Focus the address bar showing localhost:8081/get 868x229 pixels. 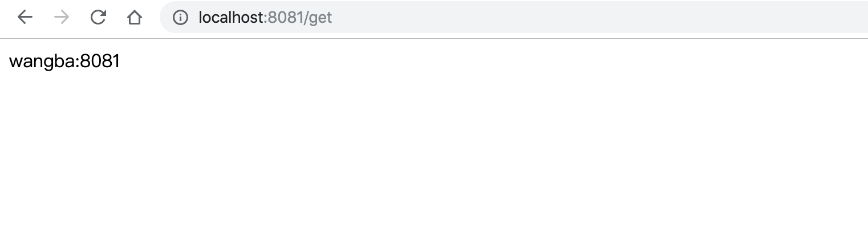coord(513,18)
